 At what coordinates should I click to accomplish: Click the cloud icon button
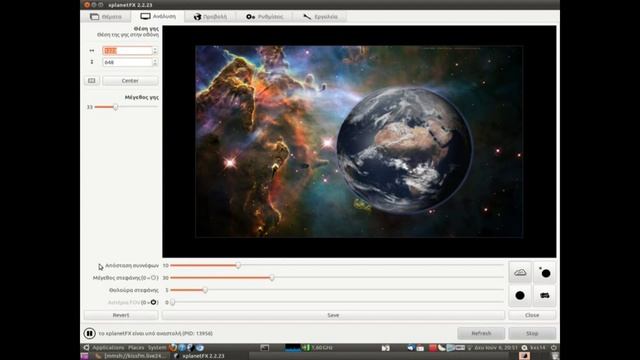520,272
